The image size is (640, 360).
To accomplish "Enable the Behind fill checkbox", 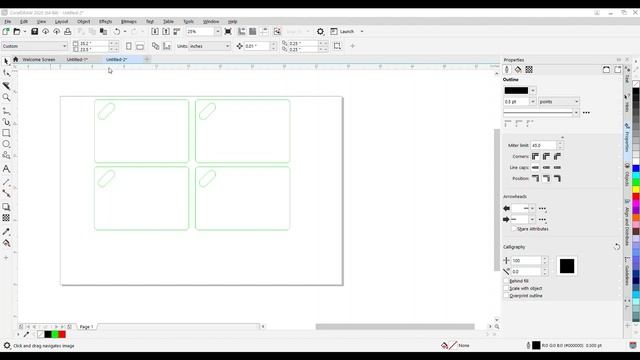I will (x=506, y=281).
